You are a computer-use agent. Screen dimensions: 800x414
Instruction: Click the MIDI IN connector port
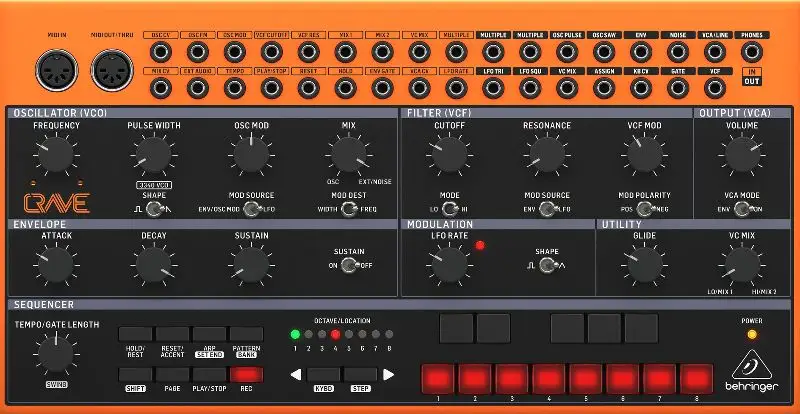56,69
